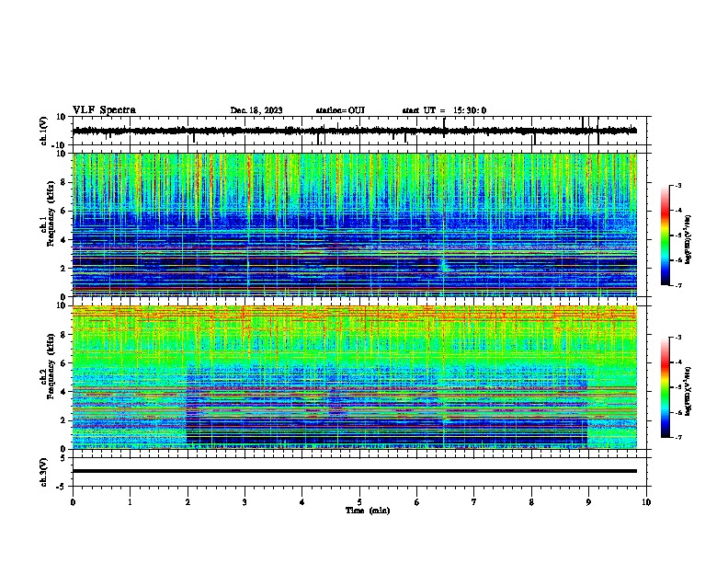Click the "station=OUI" label
The image size is (728, 563).
click(x=340, y=110)
